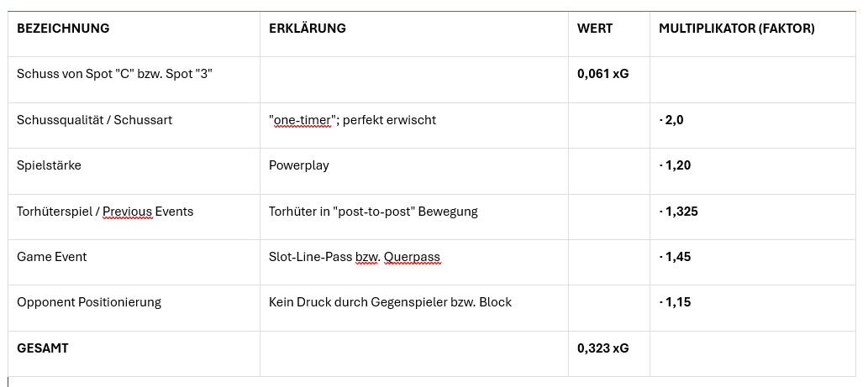The width and height of the screenshot is (868, 387).
Task: Click the Game Event row label
Action: (x=51, y=257)
